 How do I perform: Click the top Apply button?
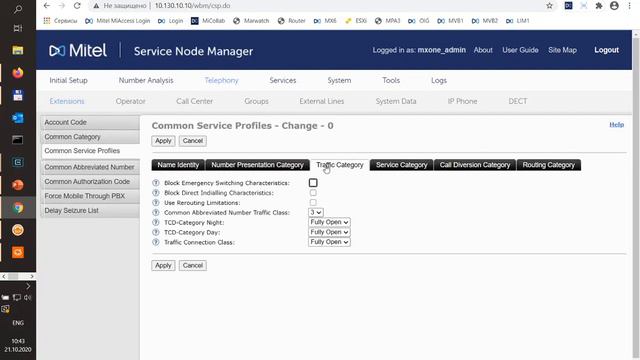(x=163, y=141)
